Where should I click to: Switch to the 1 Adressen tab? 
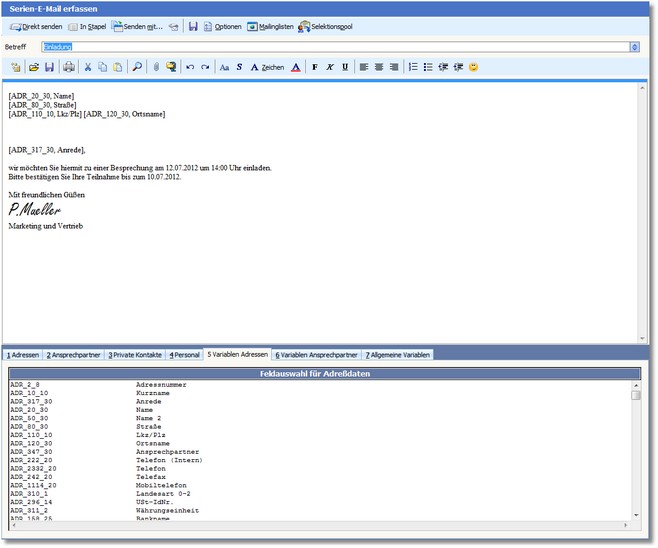click(22, 355)
